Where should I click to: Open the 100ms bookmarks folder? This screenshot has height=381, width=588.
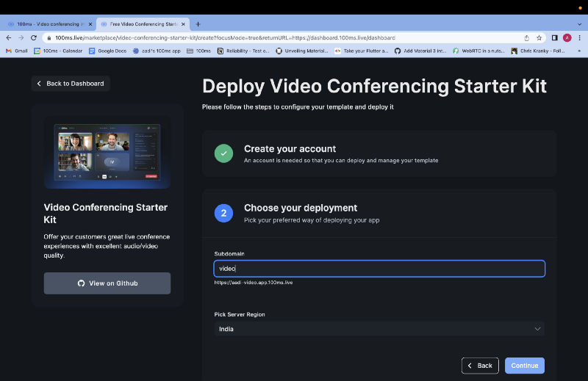click(x=199, y=51)
